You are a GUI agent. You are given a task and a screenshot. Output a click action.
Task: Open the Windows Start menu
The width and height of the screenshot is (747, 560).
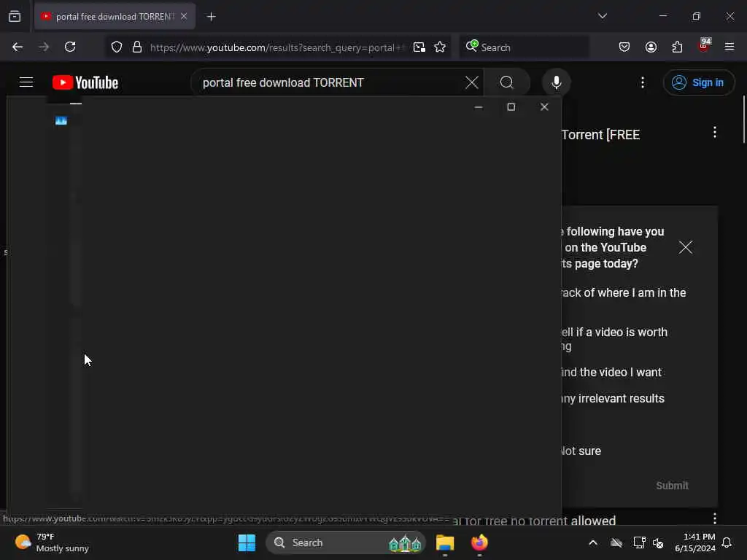click(x=247, y=542)
